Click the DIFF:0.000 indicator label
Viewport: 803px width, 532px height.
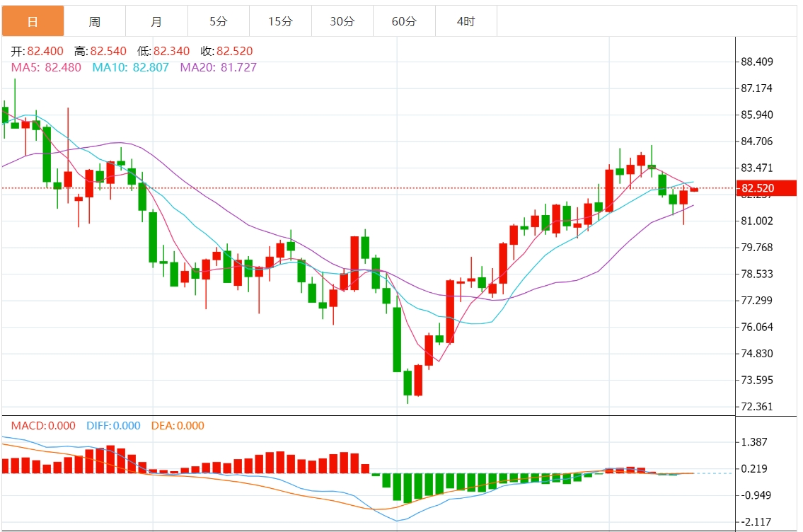(113, 425)
